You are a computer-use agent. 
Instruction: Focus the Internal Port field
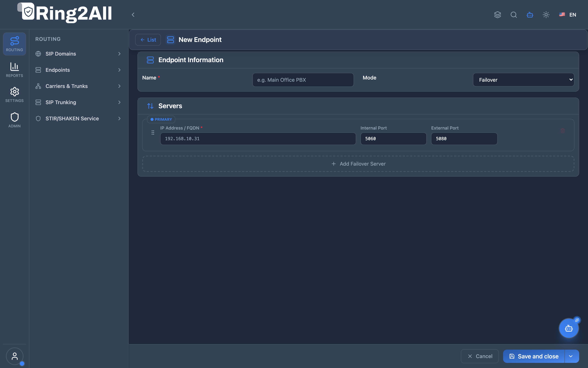point(393,139)
